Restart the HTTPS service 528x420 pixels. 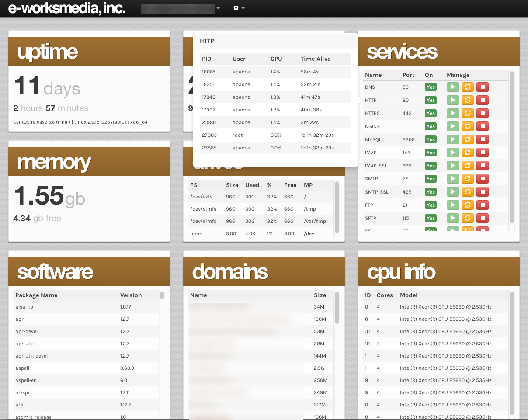pyautogui.click(x=468, y=113)
